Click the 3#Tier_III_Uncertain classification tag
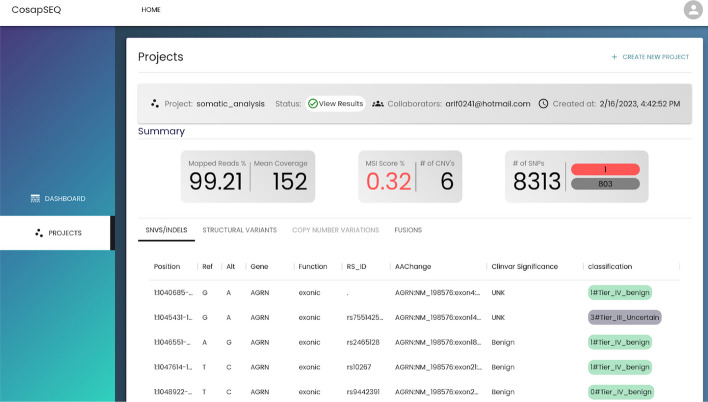Image resolution: width=708 pixels, height=402 pixels. click(x=624, y=318)
